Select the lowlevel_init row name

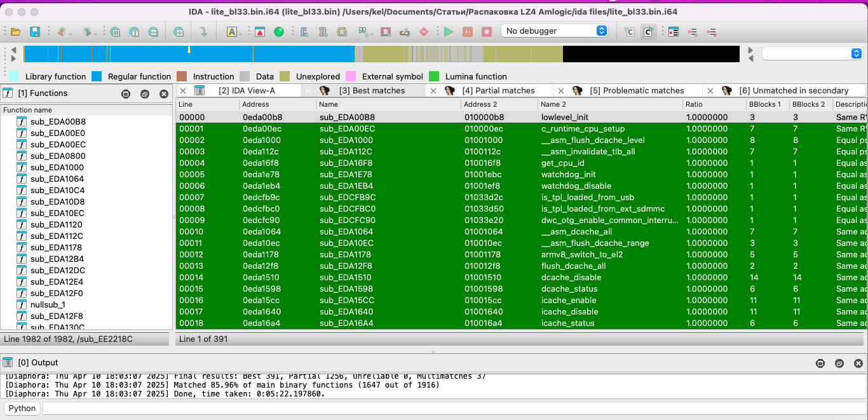tap(564, 117)
